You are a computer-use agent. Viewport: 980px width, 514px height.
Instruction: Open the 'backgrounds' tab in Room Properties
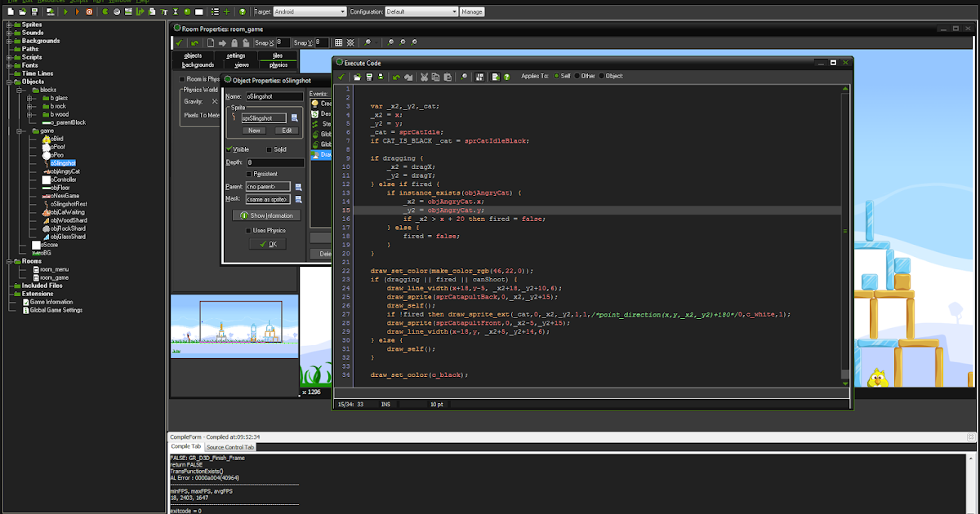click(x=198, y=64)
